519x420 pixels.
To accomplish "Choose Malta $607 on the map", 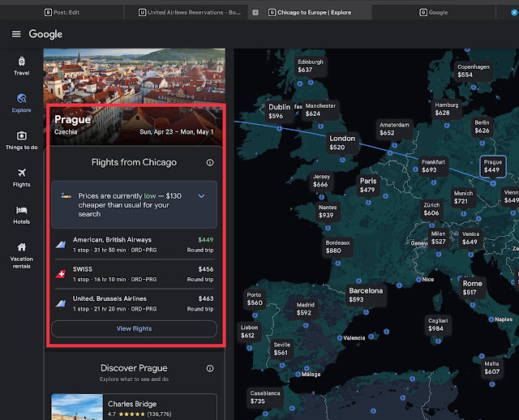I will [491, 368].
